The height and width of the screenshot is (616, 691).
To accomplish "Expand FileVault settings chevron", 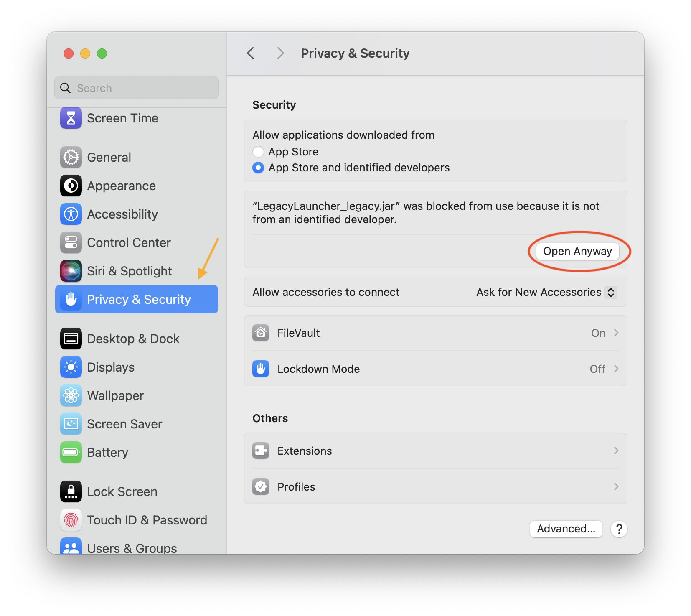I will [x=616, y=333].
